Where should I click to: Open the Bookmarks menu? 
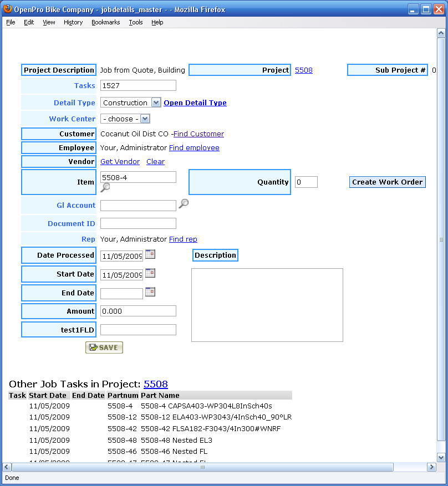point(105,22)
